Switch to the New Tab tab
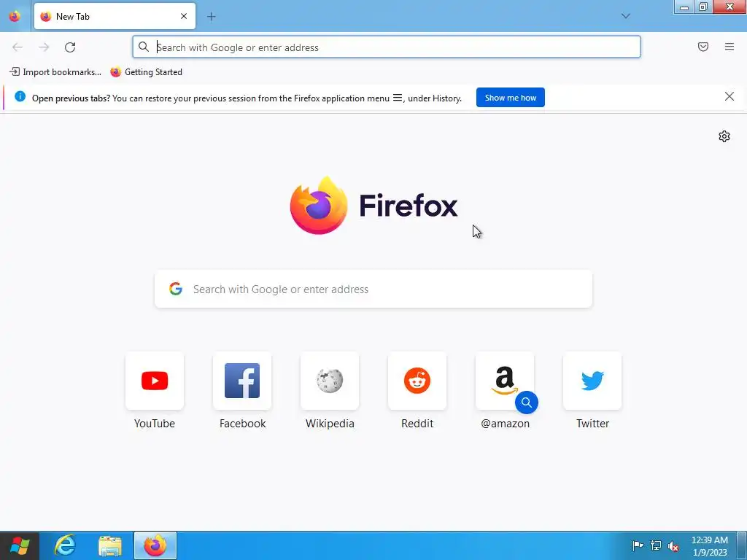Viewport: 747px width, 560px height. [115, 16]
